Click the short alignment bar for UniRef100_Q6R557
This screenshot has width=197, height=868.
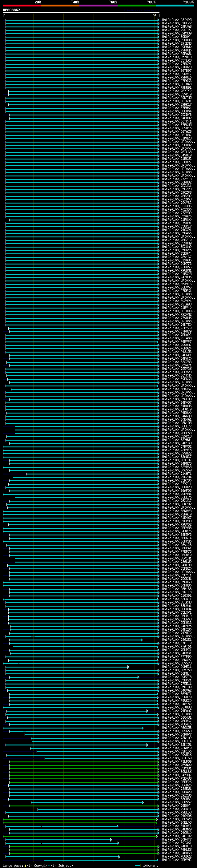click(x=87, y=802)
